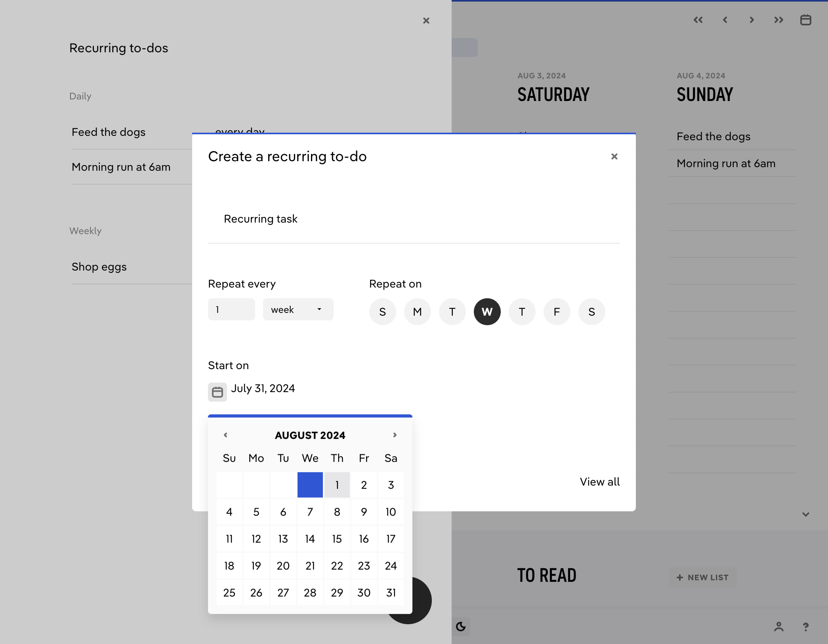Go to previous day with left chevron
Image resolution: width=828 pixels, height=644 pixels.
(x=725, y=20)
